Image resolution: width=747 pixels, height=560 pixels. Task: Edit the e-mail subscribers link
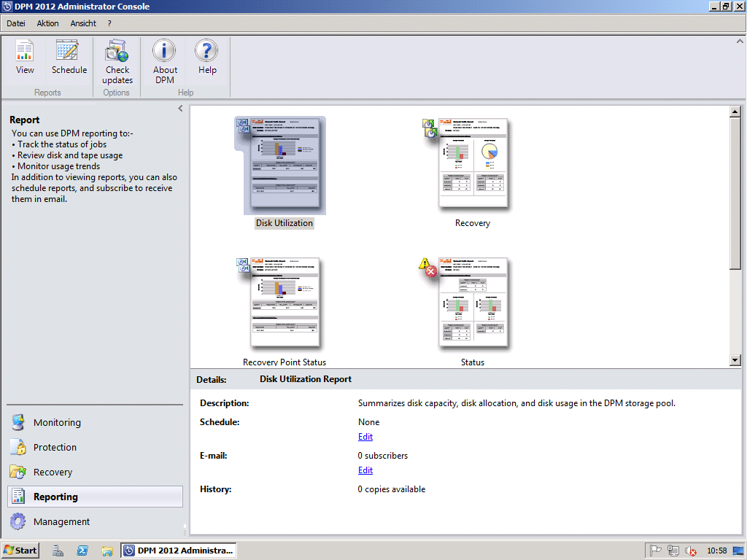pyautogui.click(x=365, y=470)
